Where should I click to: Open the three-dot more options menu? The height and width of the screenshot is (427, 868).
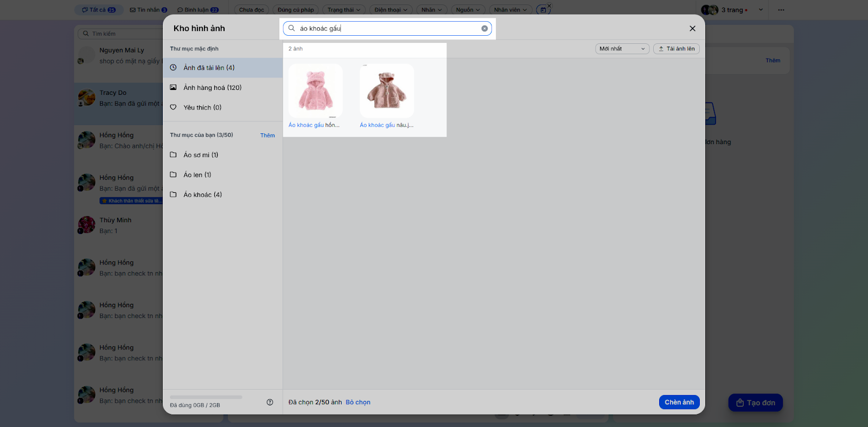pyautogui.click(x=781, y=10)
